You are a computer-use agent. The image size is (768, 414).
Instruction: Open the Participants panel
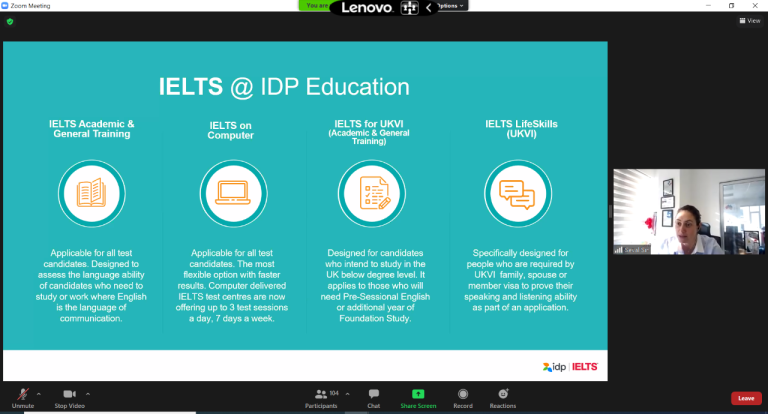(321, 398)
